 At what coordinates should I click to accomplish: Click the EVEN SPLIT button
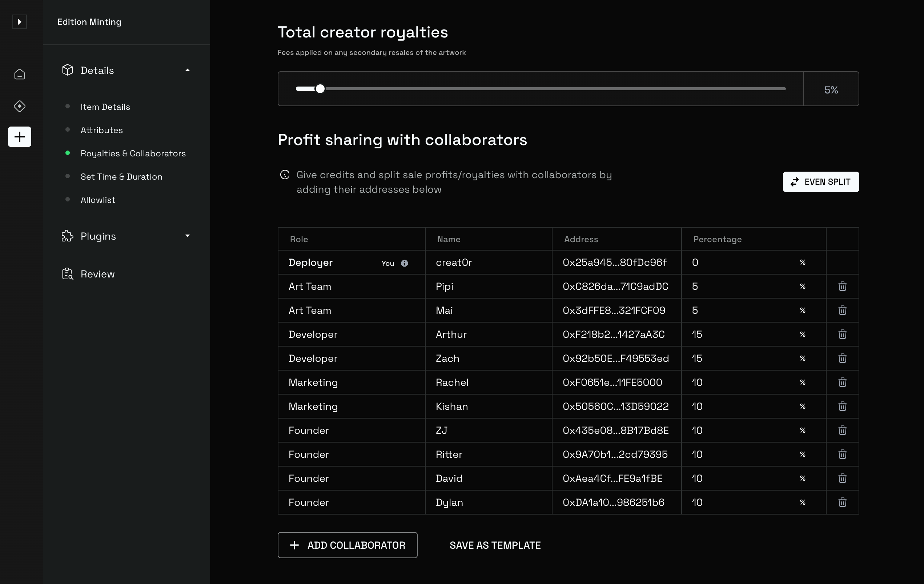click(x=820, y=182)
